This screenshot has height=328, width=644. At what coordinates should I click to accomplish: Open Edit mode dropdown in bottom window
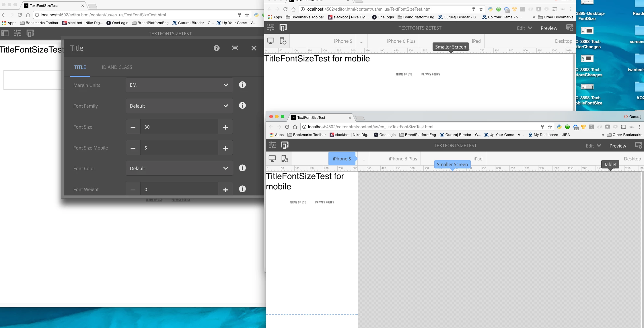pyautogui.click(x=593, y=146)
